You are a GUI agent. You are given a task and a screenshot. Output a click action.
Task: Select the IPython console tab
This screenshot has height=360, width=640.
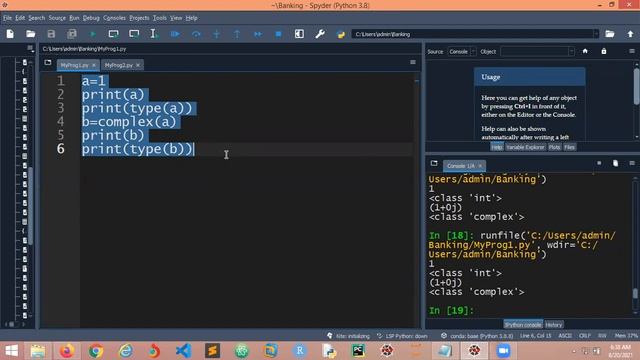[523, 325]
